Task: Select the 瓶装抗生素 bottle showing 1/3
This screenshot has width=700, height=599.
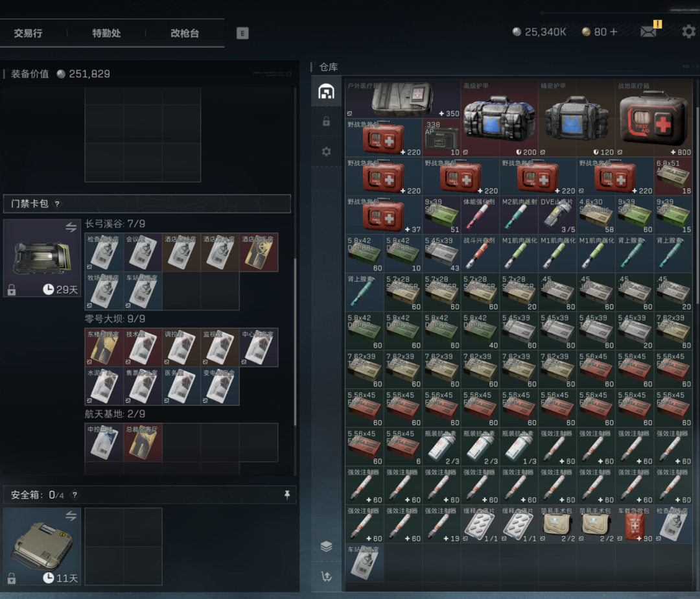Action: coord(519,447)
